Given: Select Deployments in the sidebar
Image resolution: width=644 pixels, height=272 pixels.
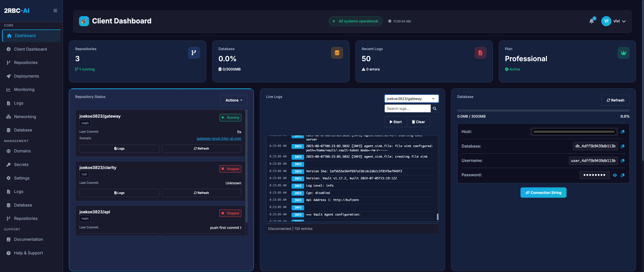Looking at the screenshot, I should 26,76.
